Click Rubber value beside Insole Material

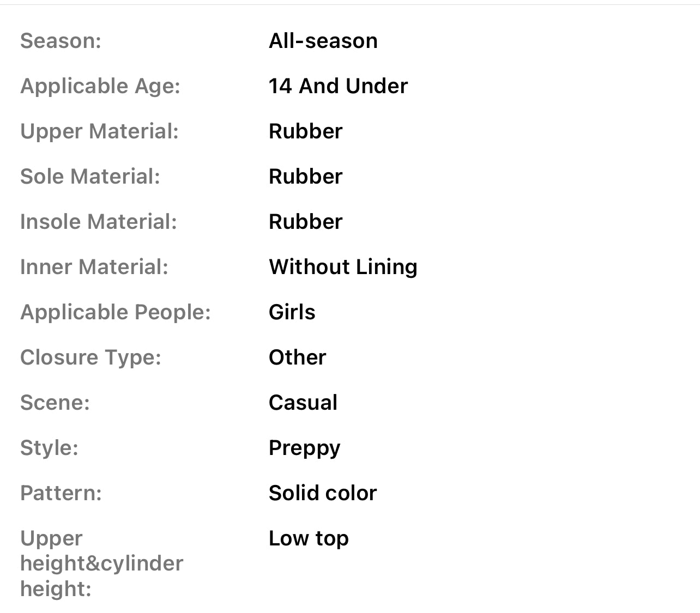[305, 222]
